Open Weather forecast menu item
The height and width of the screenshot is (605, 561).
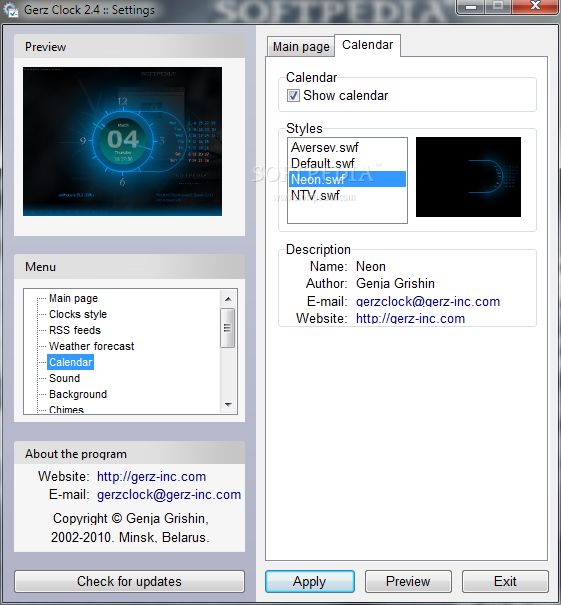tap(91, 346)
